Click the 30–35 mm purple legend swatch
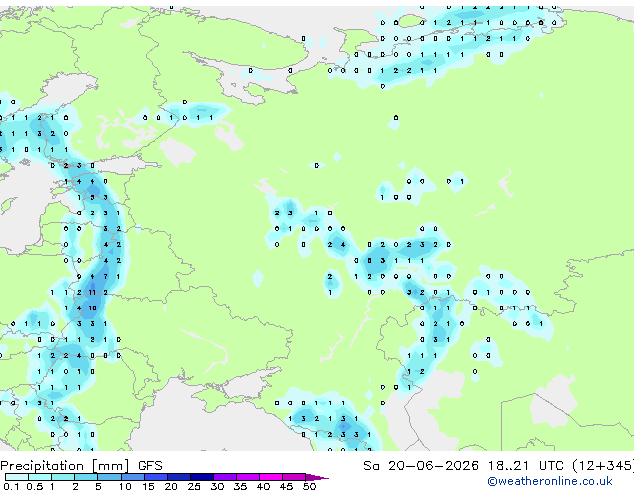 [x=224, y=477]
